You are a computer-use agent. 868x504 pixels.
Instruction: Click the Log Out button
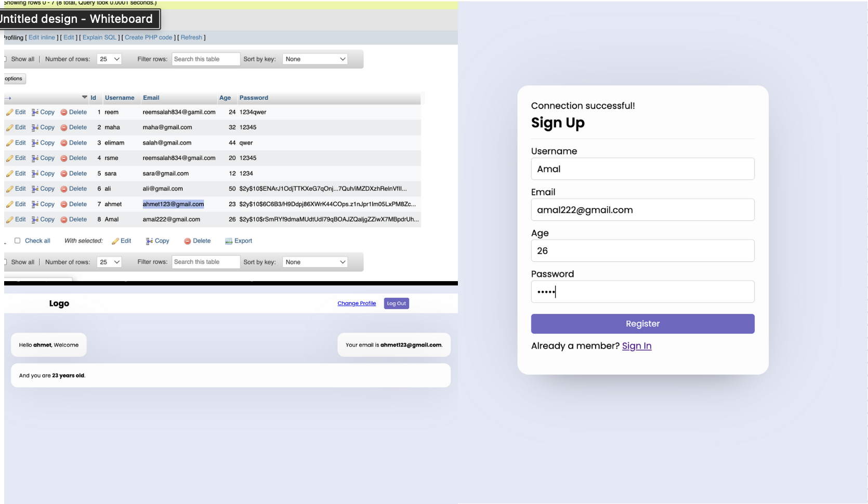click(x=396, y=303)
